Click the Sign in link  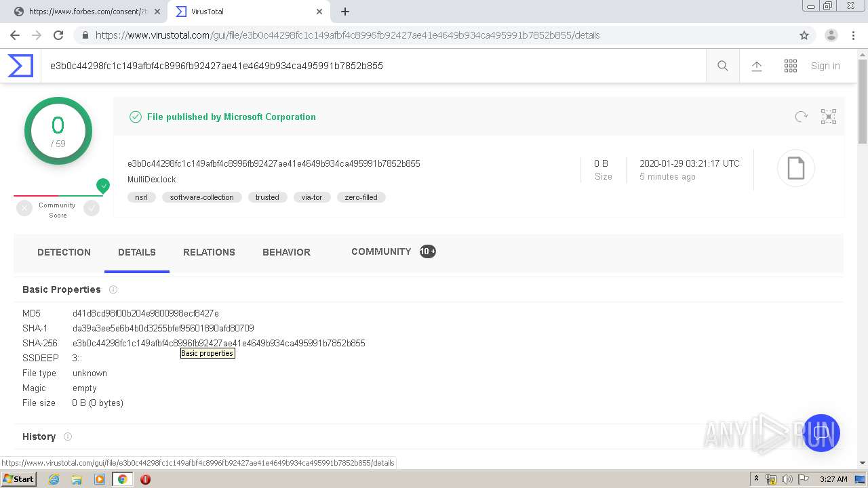(825, 66)
